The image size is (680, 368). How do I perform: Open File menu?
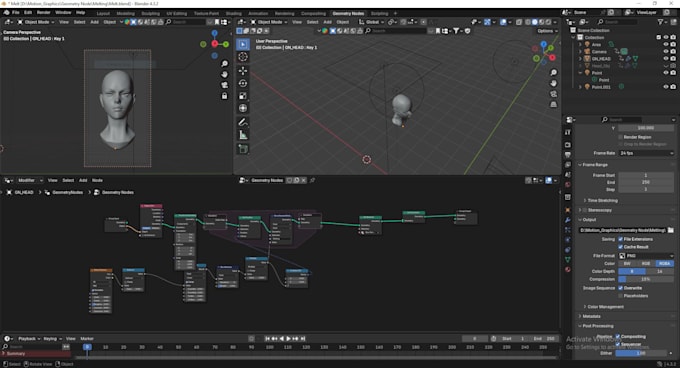tap(16, 13)
